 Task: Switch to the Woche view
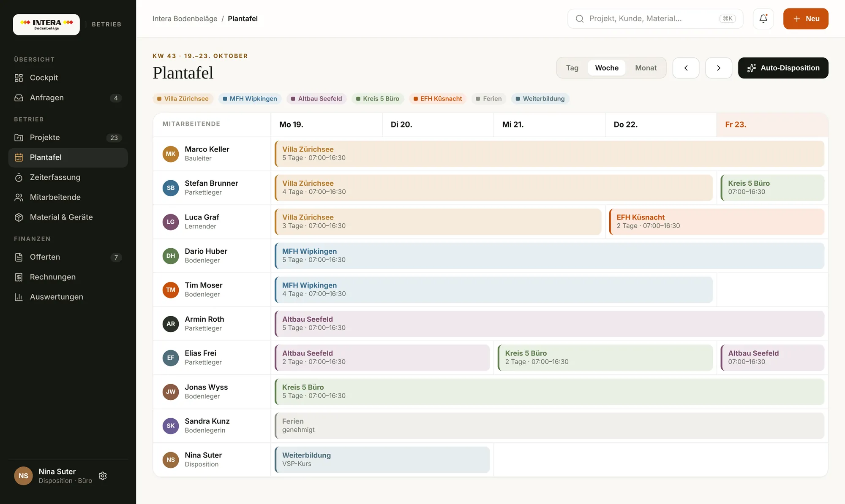pos(607,68)
